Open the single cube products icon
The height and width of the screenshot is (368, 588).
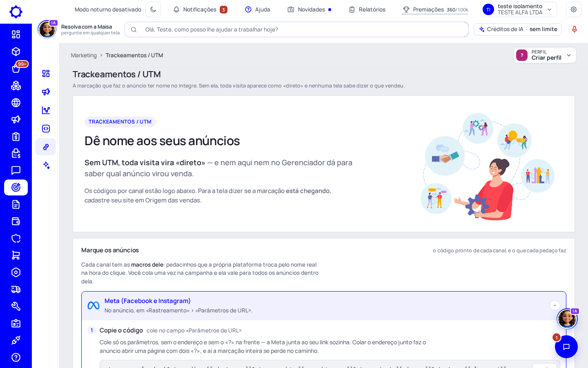[16, 52]
